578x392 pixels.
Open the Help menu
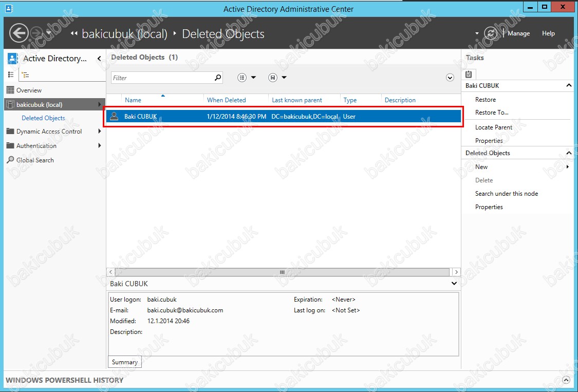coord(548,33)
